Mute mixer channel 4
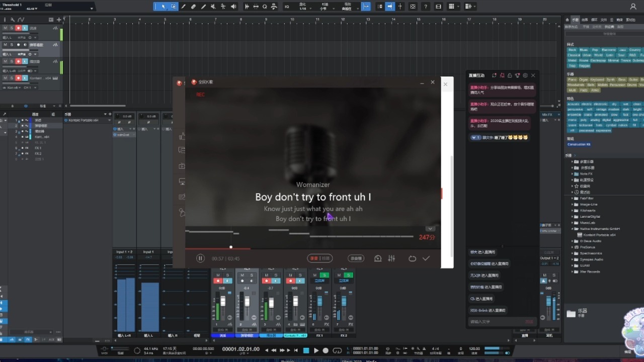 point(291,275)
